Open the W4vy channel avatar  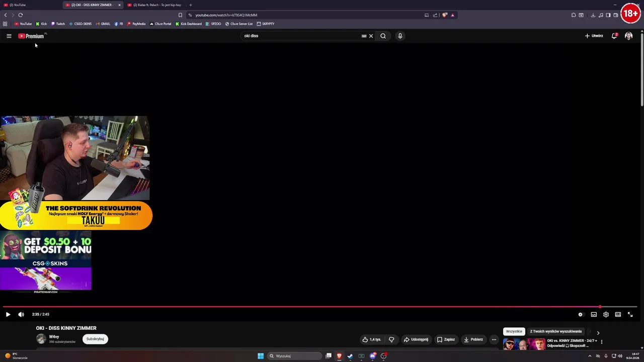click(x=41, y=339)
